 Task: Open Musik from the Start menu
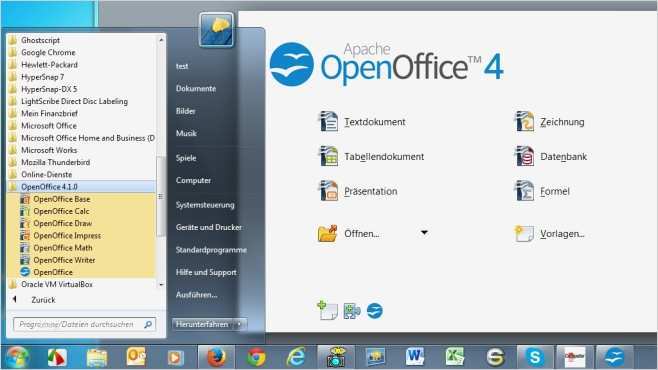(x=186, y=133)
